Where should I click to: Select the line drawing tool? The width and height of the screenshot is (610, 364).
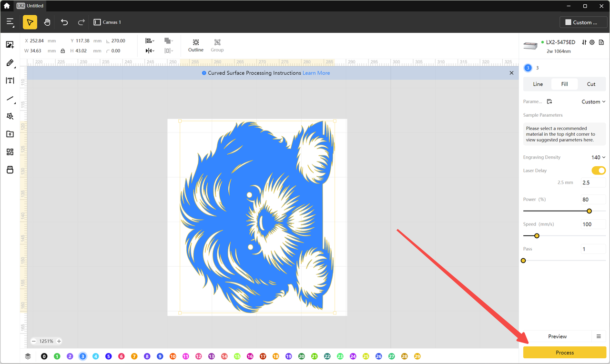coord(10,99)
